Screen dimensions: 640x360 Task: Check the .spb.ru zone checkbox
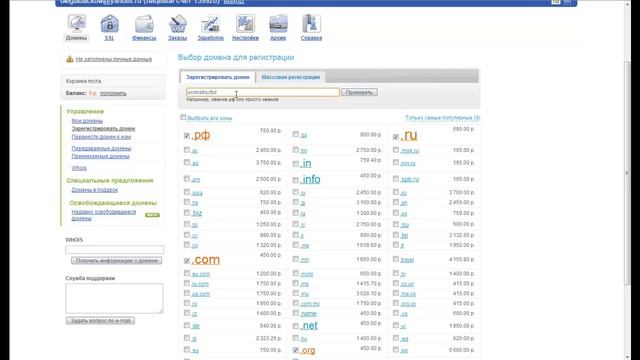click(396, 179)
